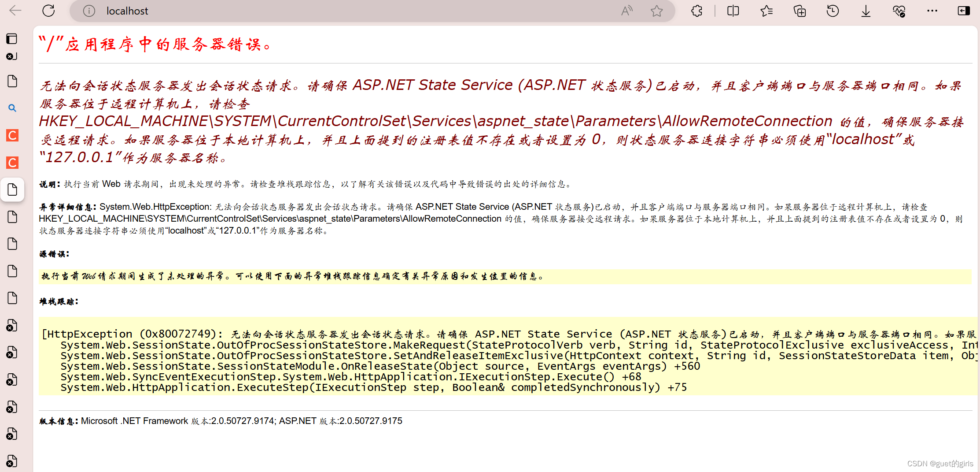Click the red italic registry key path in the error description
980x472 pixels.
click(436, 121)
